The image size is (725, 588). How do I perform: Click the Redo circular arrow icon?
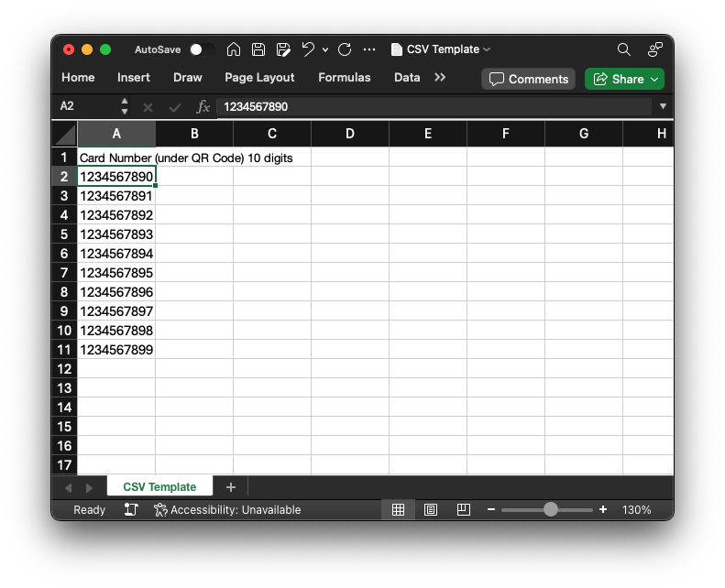[345, 49]
